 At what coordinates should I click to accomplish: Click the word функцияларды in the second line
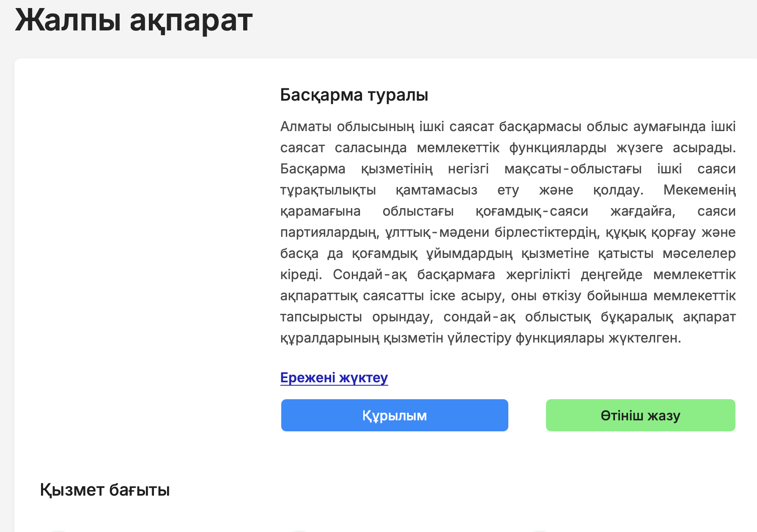pyautogui.click(x=557, y=148)
